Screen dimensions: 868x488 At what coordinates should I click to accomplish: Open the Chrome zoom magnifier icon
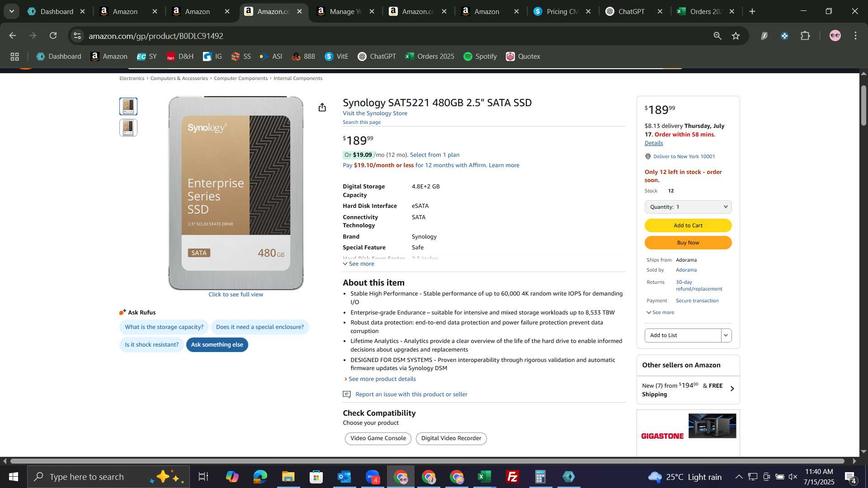coord(717,36)
